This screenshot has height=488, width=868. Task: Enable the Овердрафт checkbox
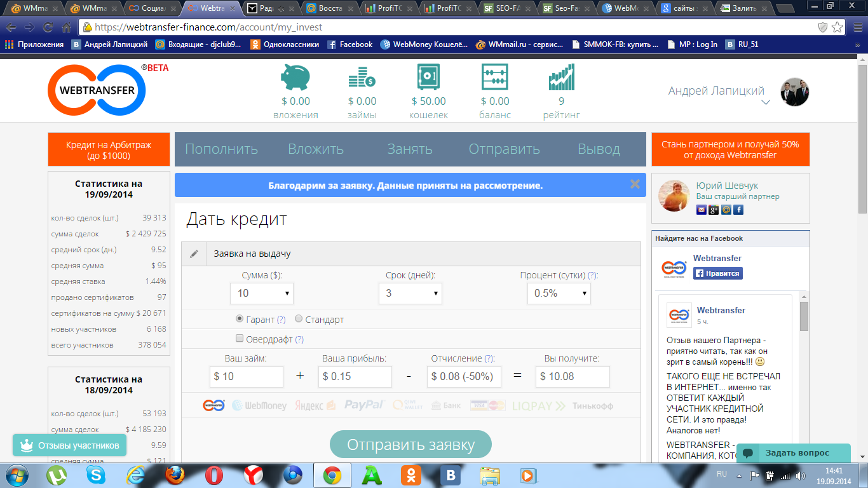(x=240, y=338)
